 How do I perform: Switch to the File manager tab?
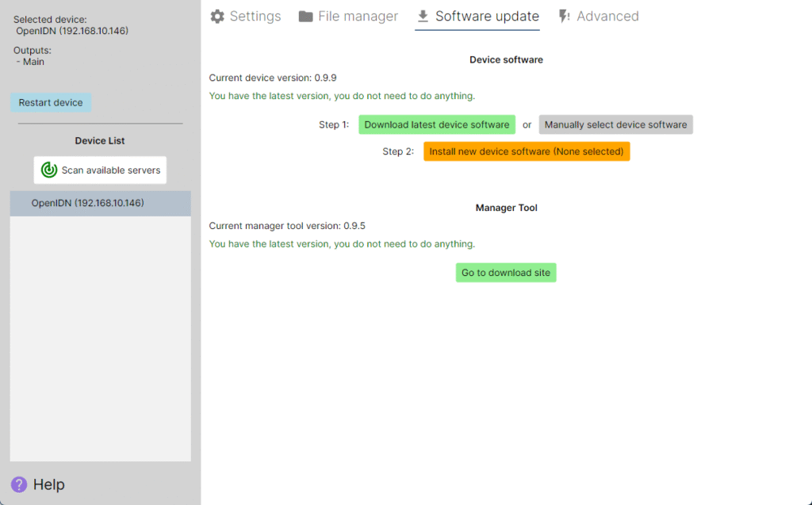(358, 17)
